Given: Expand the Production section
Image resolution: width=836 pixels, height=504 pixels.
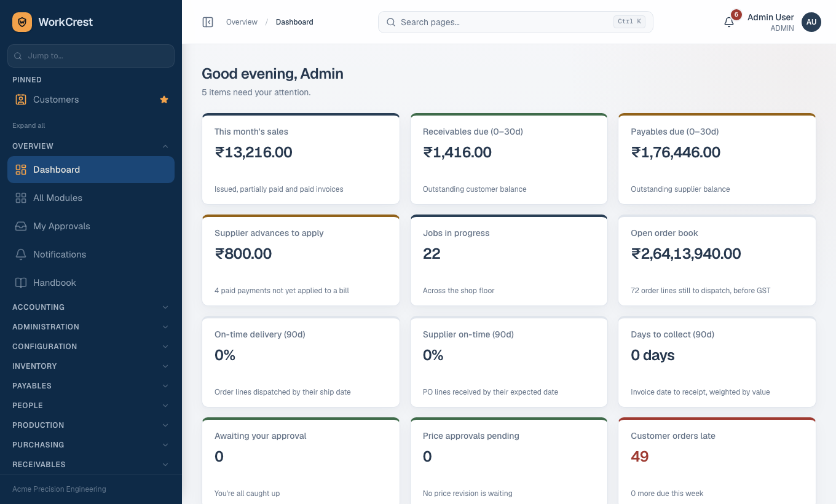Looking at the screenshot, I should click(91, 425).
